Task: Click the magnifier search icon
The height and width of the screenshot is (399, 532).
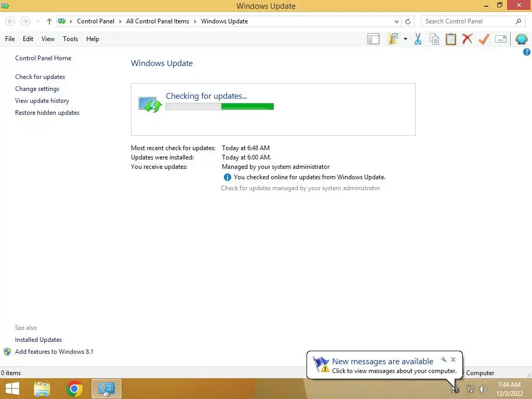Action: point(518,21)
